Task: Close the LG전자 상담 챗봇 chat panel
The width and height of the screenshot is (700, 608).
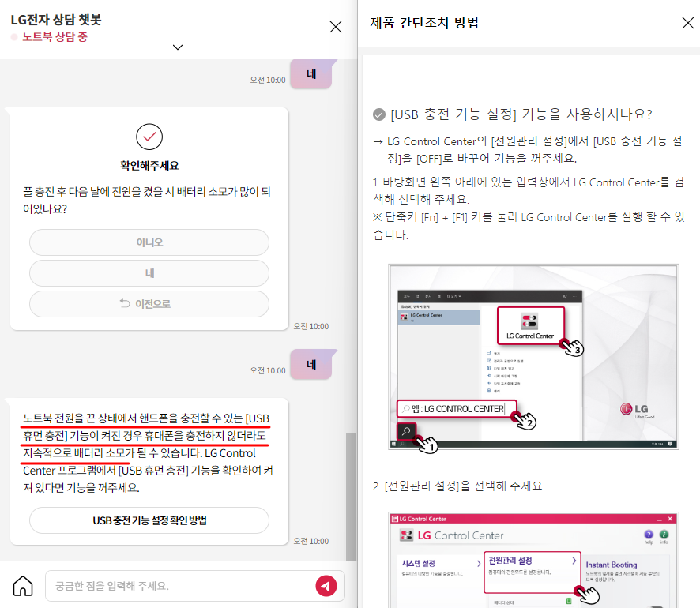Action: coord(336,27)
